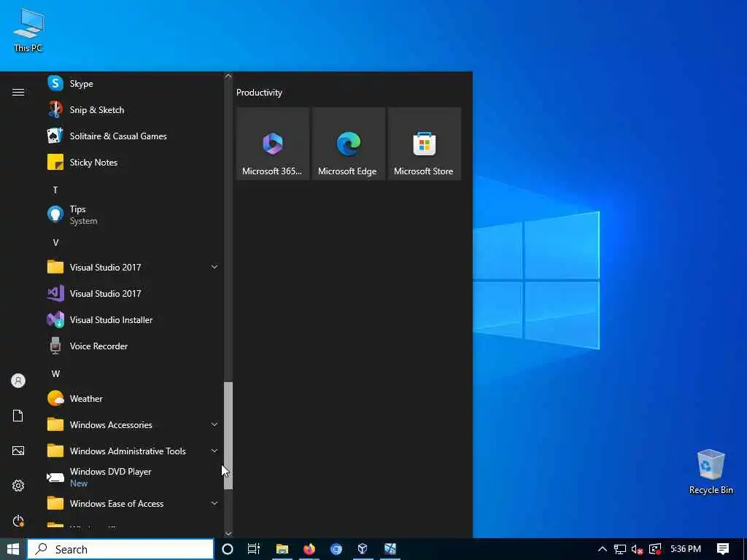Open Cortana circle on taskbar

(x=228, y=549)
